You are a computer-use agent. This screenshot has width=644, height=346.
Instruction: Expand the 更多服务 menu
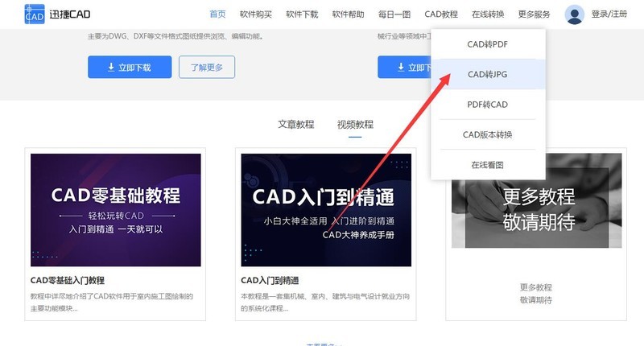pos(534,14)
